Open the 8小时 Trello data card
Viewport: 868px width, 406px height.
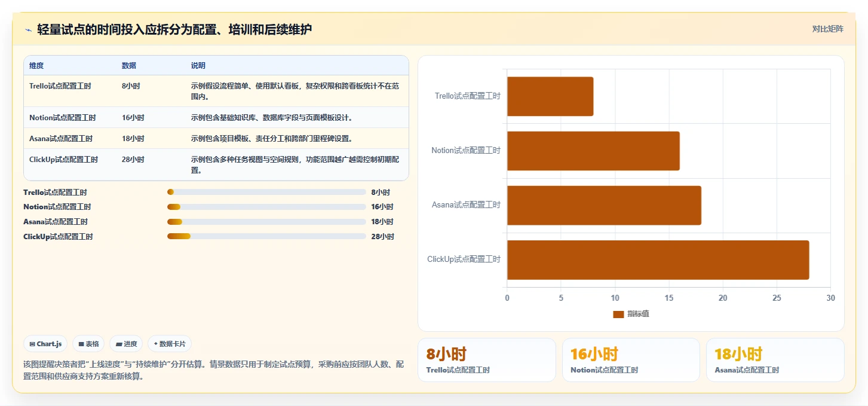click(x=487, y=360)
